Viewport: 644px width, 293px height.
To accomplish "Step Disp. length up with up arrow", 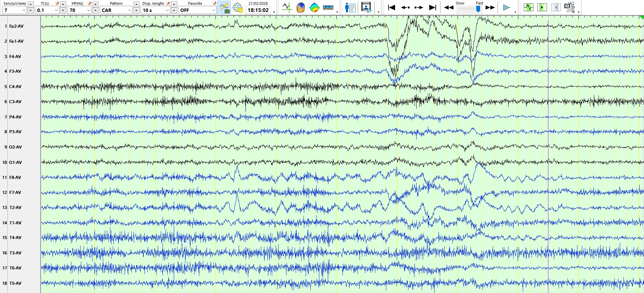I will (x=174, y=4).
